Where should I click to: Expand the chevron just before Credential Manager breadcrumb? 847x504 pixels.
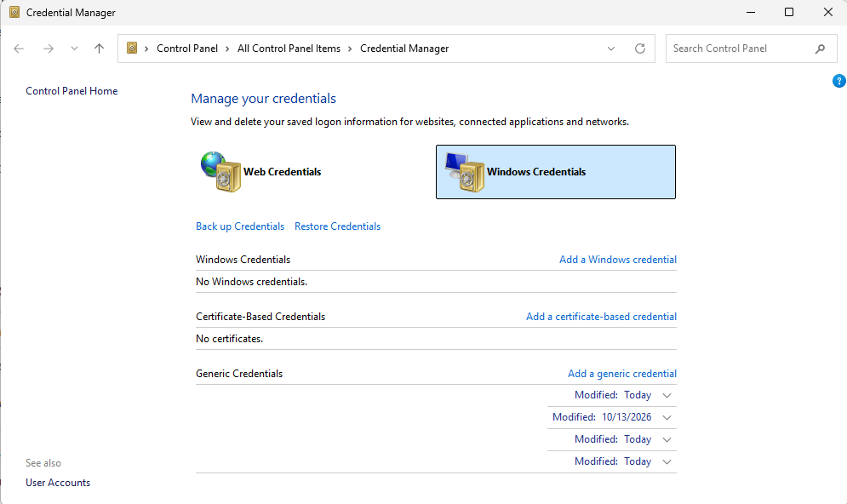tap(350, 49)
